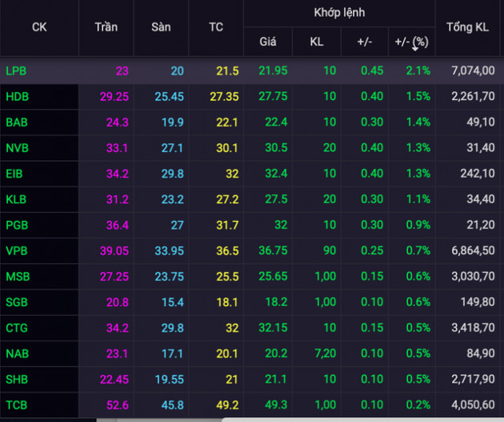Click HDB floor price 25.45

coord(170,97)
